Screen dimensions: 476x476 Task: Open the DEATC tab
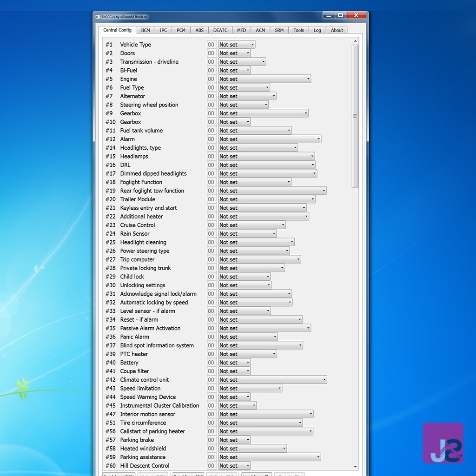click(220, 30)
